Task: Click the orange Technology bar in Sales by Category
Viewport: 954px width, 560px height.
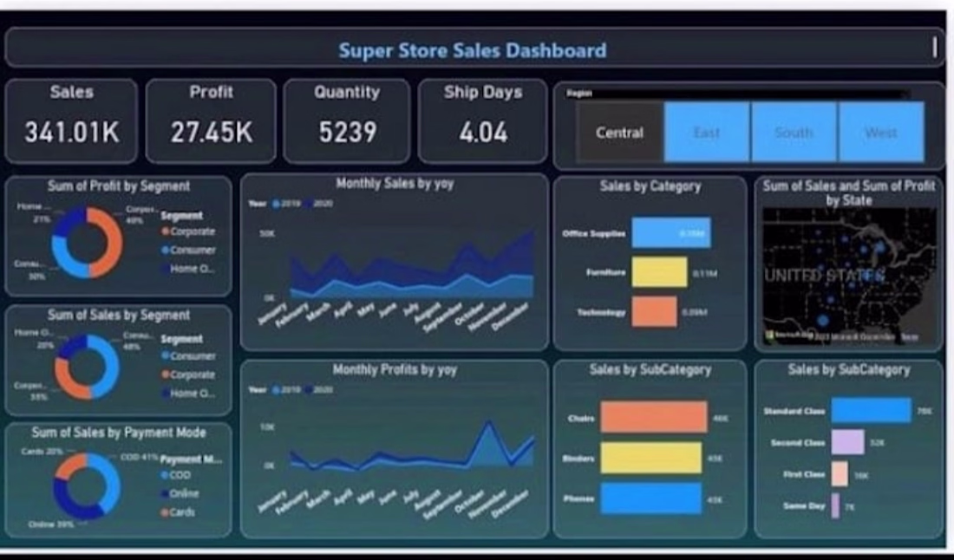Action: 654,312
